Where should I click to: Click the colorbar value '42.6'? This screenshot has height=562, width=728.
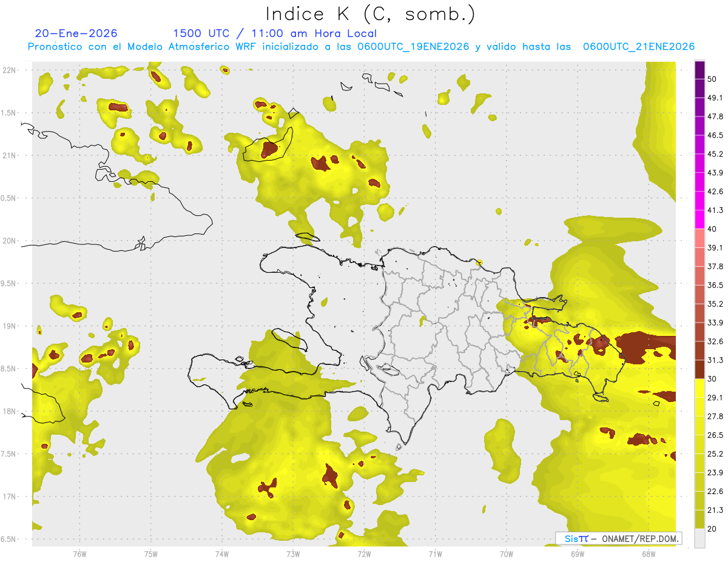715,192
